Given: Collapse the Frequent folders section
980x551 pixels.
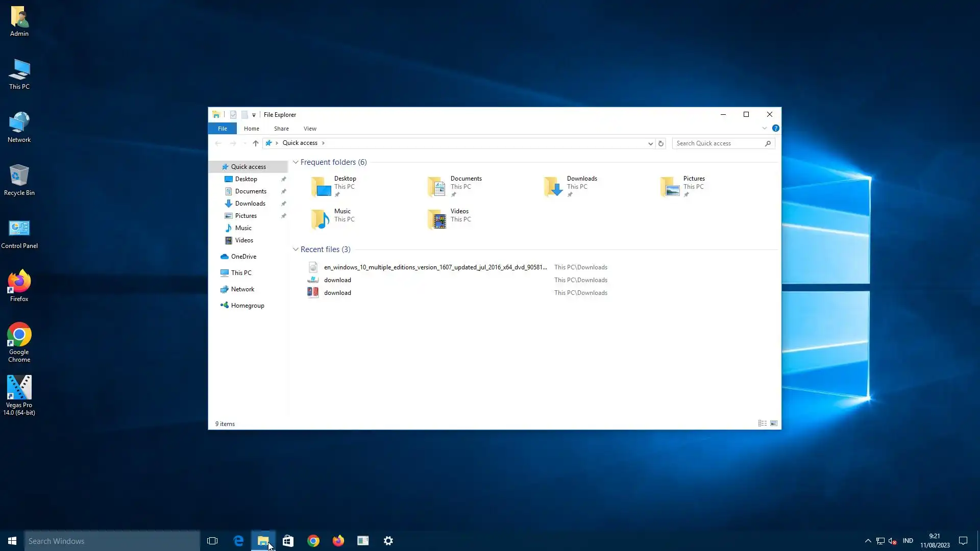Looking at the screenshot, I should coord(296,162).
